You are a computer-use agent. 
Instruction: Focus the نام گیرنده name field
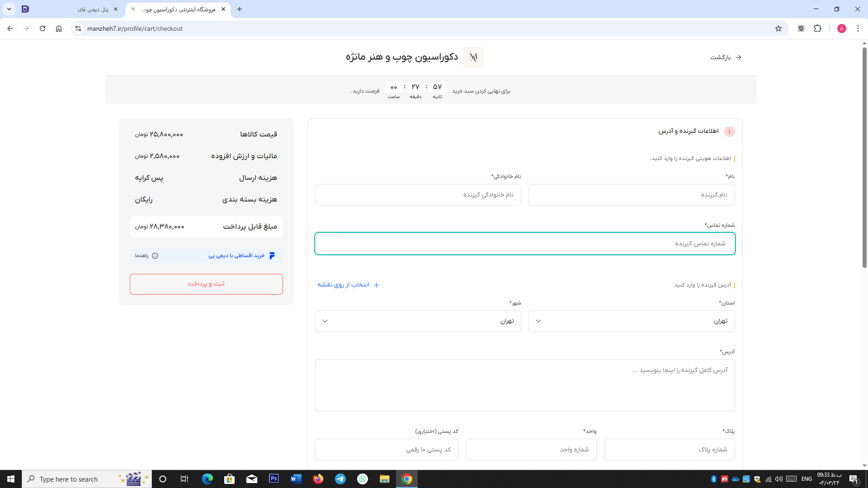(x=632, y=195)
